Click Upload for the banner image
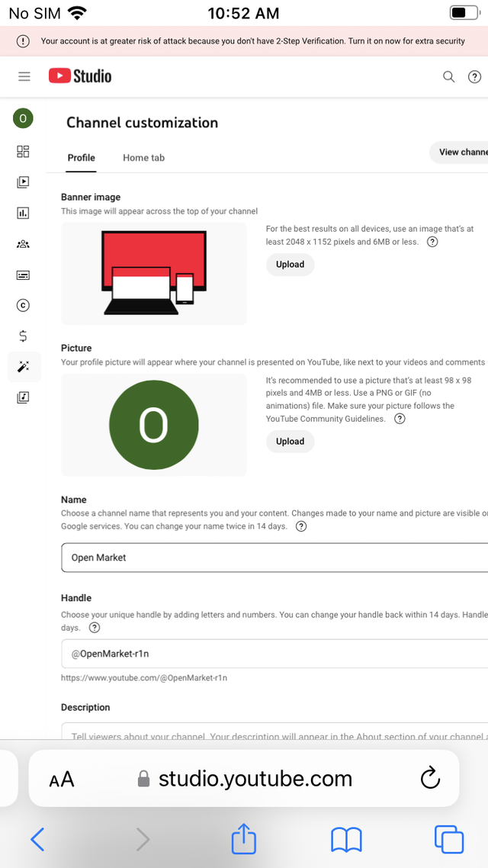The width and height of the screenshot is (488, 868). point(290,265)
